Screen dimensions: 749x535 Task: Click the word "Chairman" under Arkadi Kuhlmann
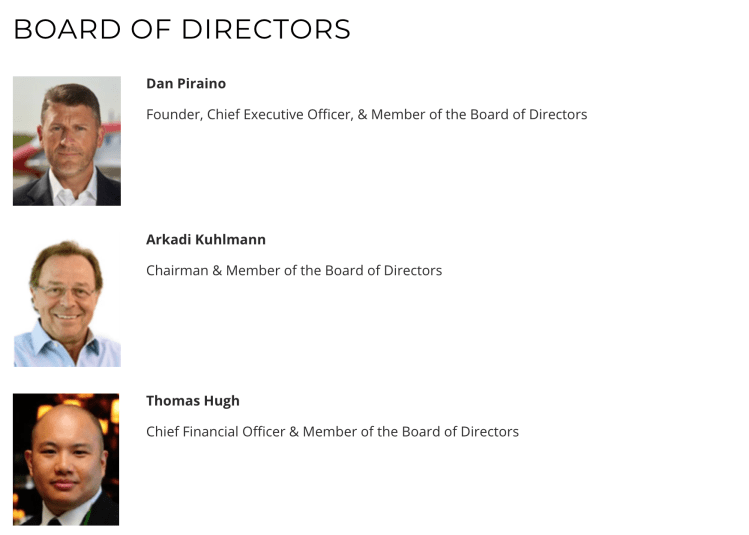click(177, 270)
